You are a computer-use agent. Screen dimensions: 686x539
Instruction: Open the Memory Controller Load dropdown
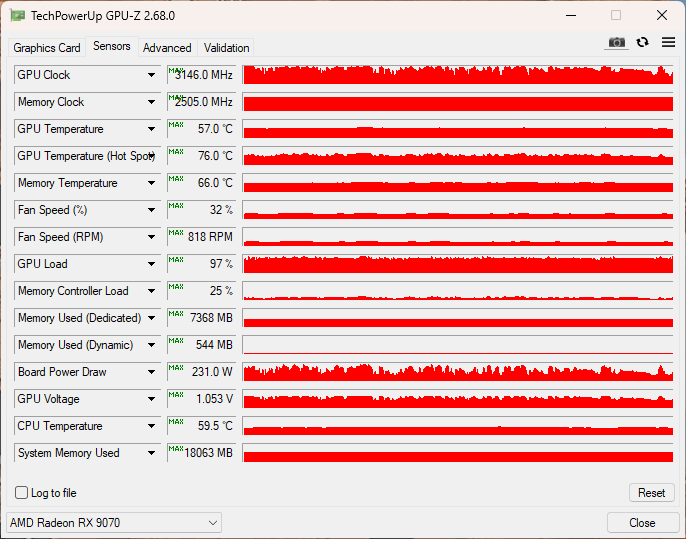[151, 291]
